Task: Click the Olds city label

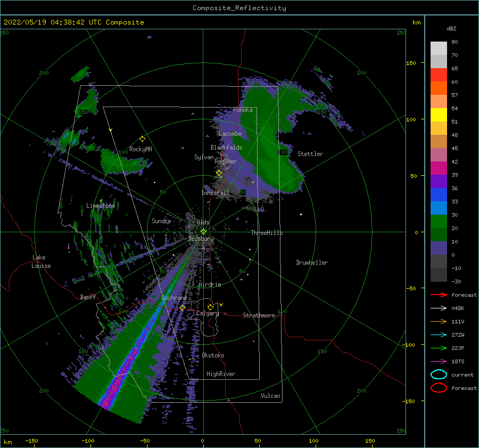Action: coord(203,222)
